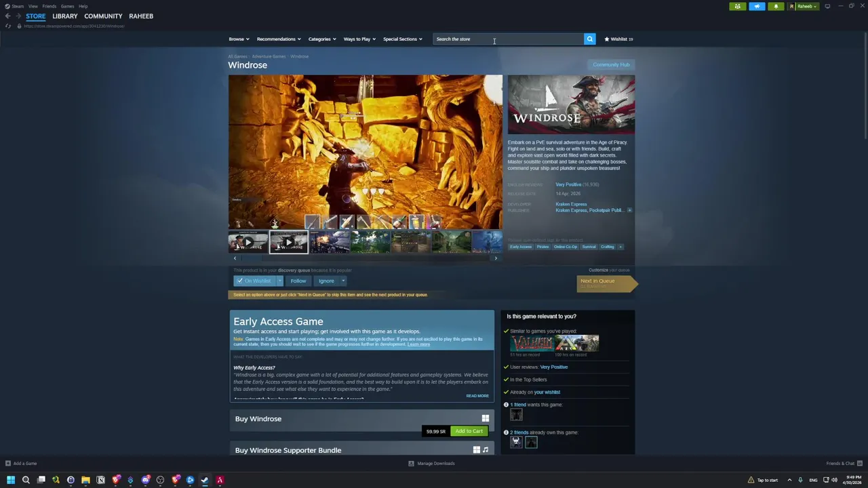Open the Friends menu
This screenshot has height=488, width=868.
tap(49, 6)
